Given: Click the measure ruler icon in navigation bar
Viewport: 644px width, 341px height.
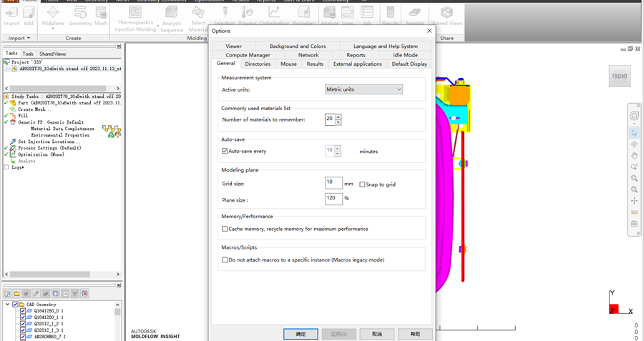Looking at the screenshot, I should [634, 212].
